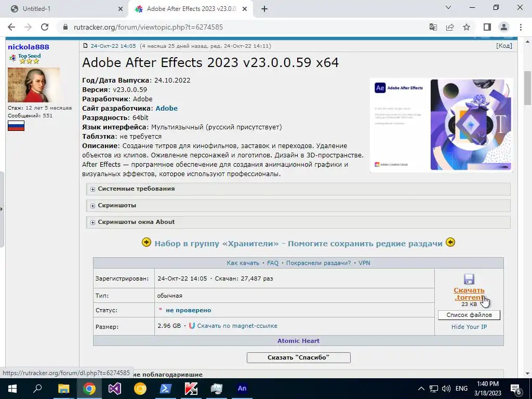View the After Effects splash image

442,125
